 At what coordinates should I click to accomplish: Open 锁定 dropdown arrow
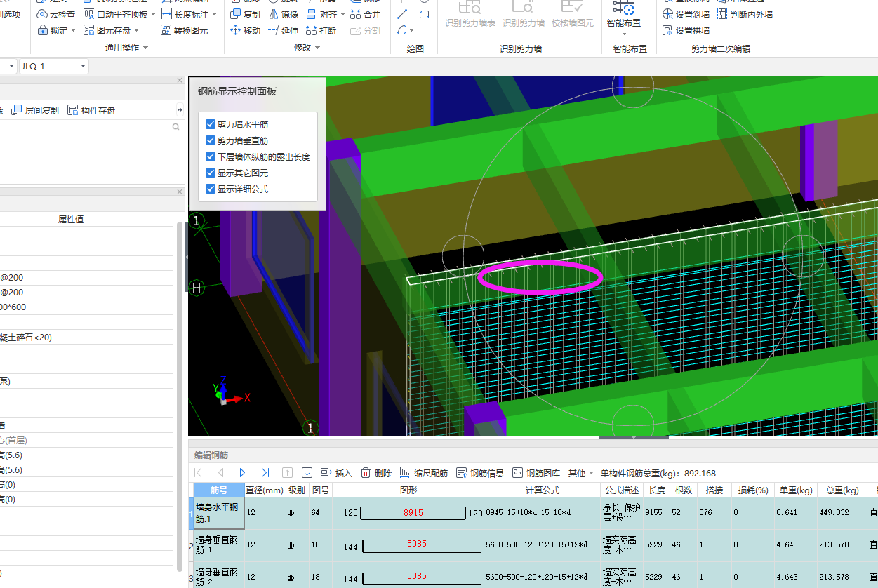[73, 31]
